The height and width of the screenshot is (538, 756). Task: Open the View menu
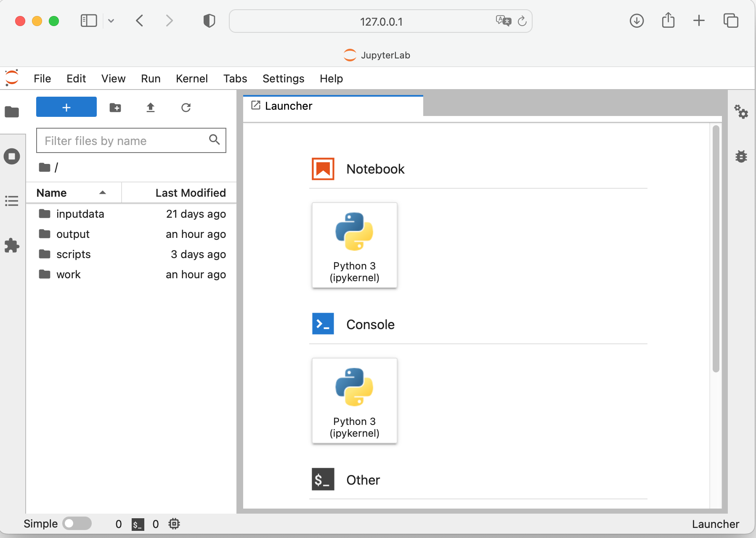(x=113, y=79)
